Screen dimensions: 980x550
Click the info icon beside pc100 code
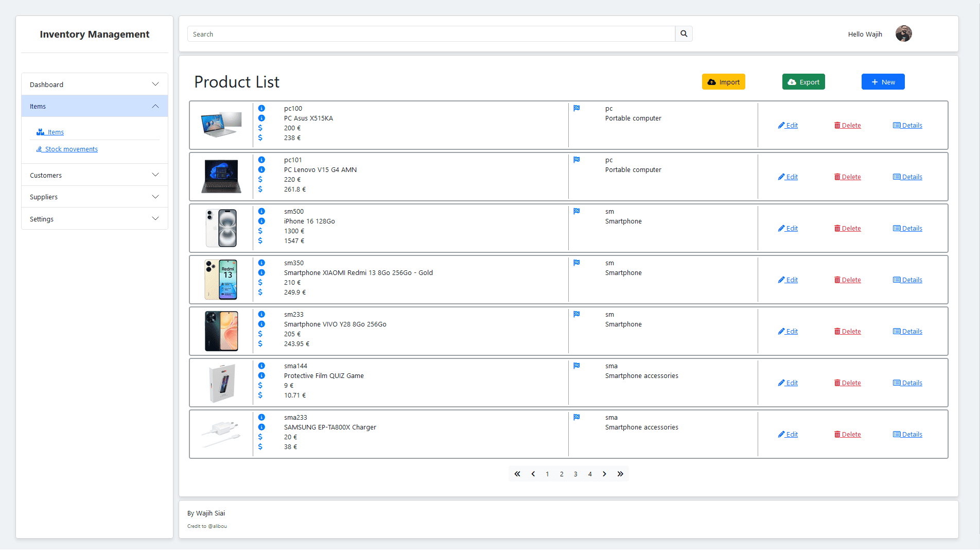(261, 109)
